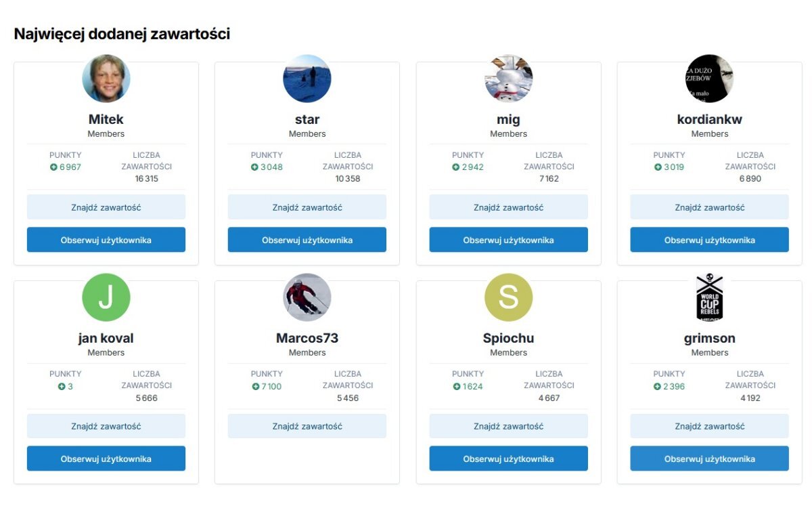Viewport: 812px width, 512px height.
Task: Open star's snowy landscape avatar
Action: point(307,79)
